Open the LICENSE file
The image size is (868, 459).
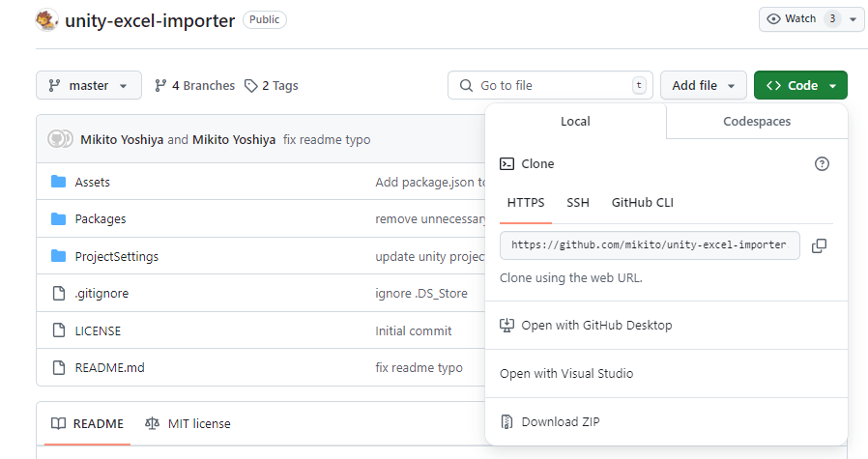pos(98,330)
